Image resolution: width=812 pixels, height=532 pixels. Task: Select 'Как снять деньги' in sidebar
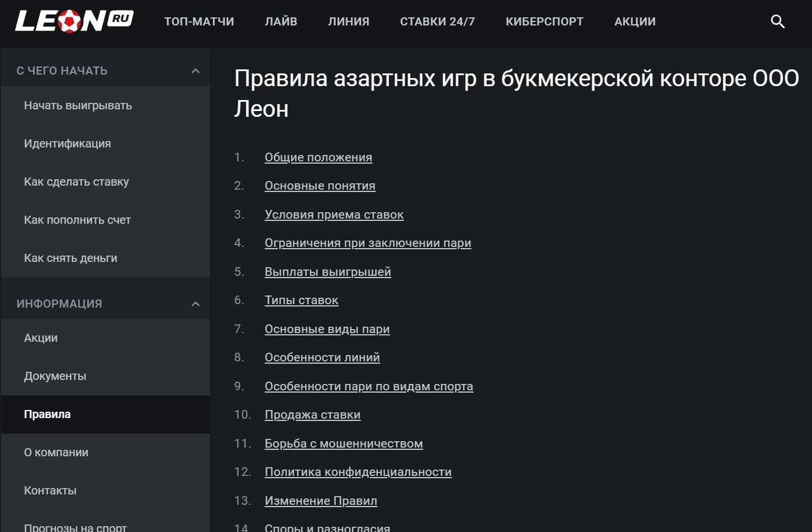pyautogui.click(x=105, y=258)
